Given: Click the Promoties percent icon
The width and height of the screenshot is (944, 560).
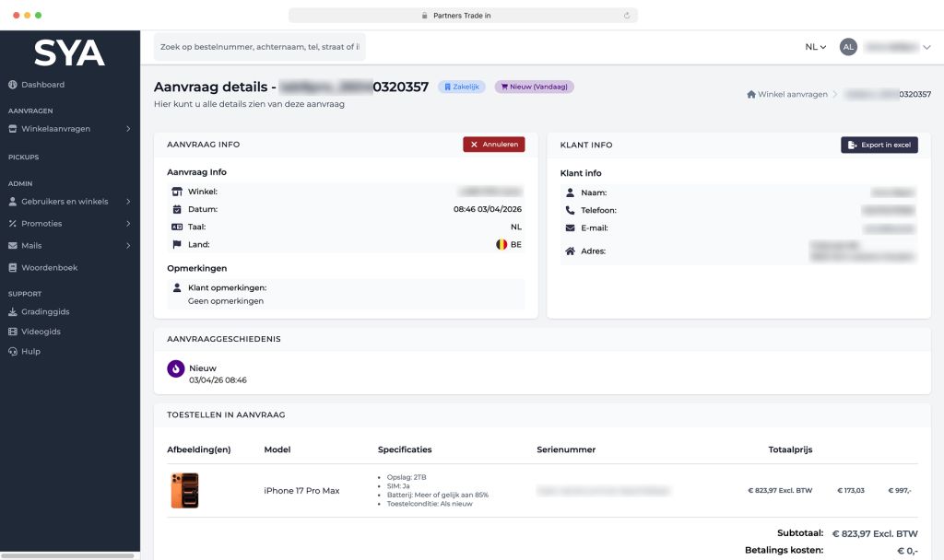Looking at the screenshot, I should pyautogui.click(x=13, y=224).
